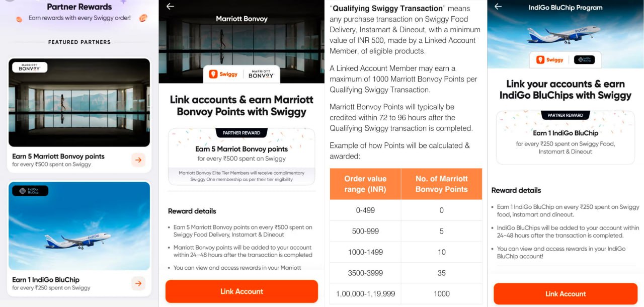Tap the 1000 points row in the table
Image resolution: width=644 pixels, height=307 pixels.
[441, 293]
